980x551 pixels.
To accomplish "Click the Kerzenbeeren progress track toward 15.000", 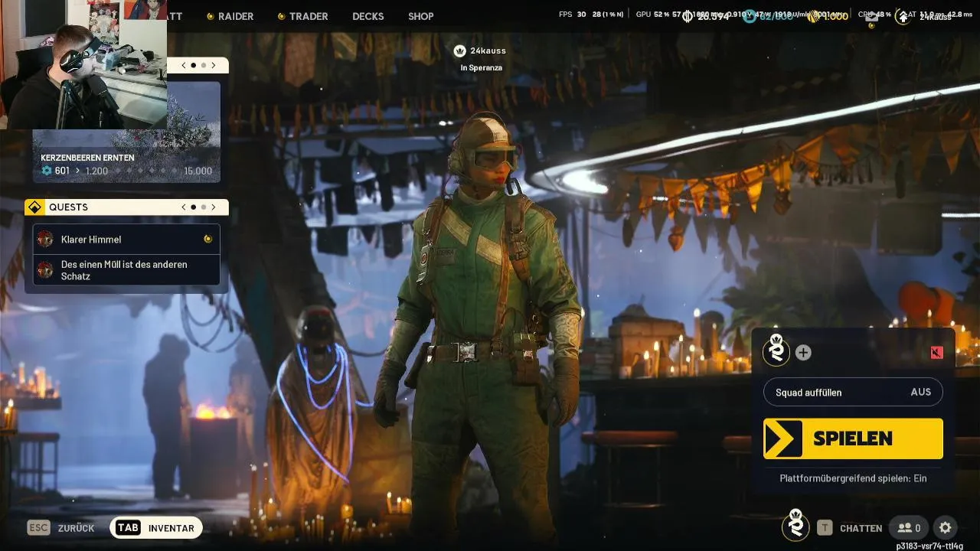I will [x=145, y=171].
